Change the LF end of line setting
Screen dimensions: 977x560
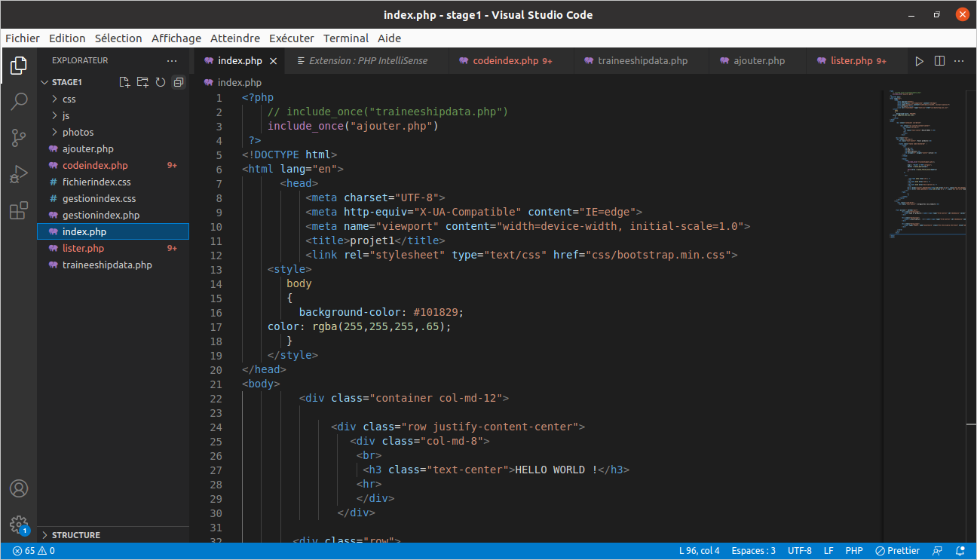point(828,551)
